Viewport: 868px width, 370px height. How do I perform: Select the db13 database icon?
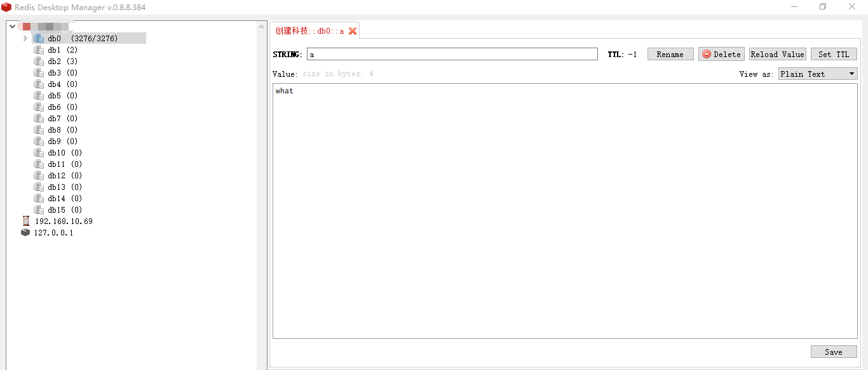[x=38, y=187]
